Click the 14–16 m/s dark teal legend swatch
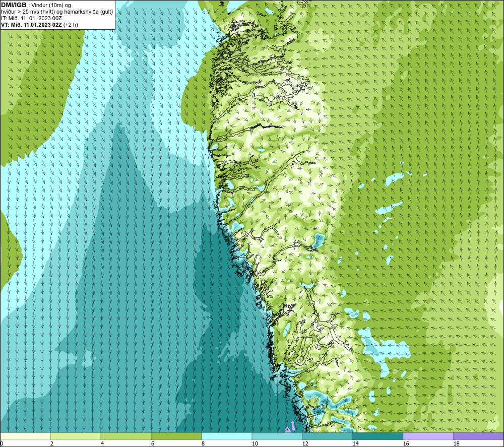504x447 pixels. coord(377,436)
